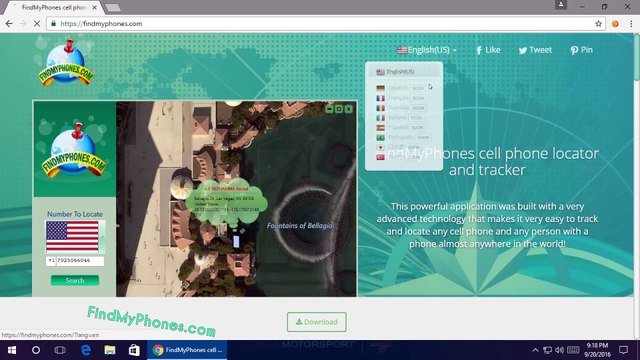Screen dimensions: 640x360
Task: Select the FindMyPhones cell phone tab
Action: [53, 7]
